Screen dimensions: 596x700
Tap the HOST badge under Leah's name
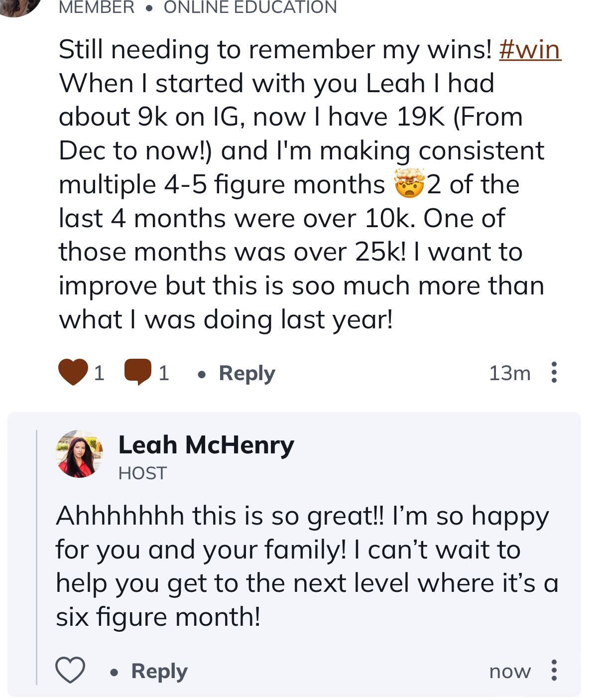(x=142, y=473)
